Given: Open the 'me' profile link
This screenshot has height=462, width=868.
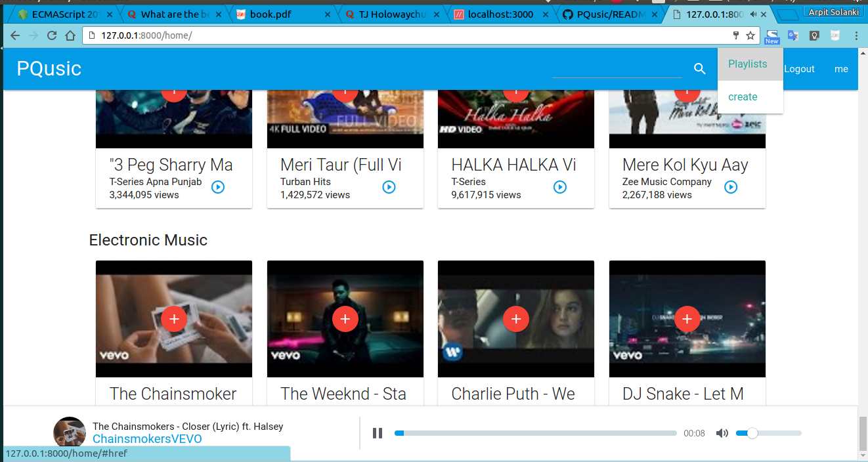Looking at the screenshot, I should [x=841, y=69].
